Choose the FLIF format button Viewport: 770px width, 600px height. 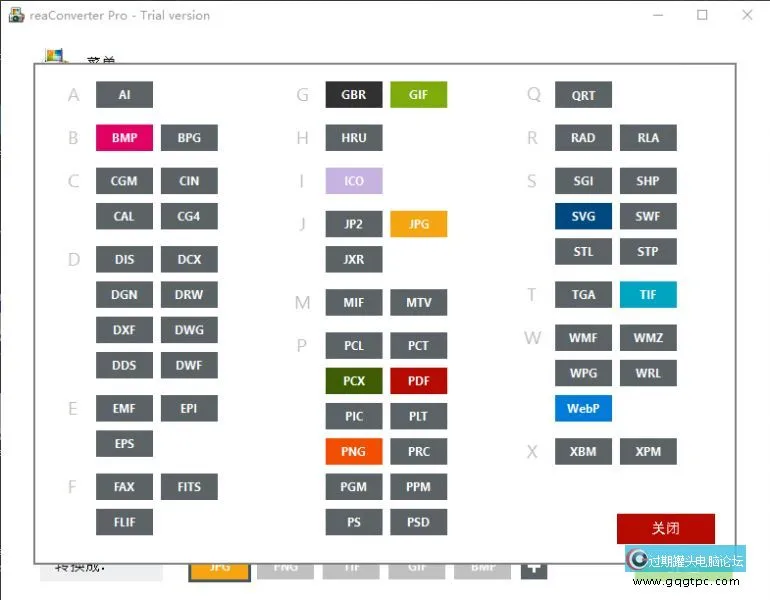[x=124, y=522]
